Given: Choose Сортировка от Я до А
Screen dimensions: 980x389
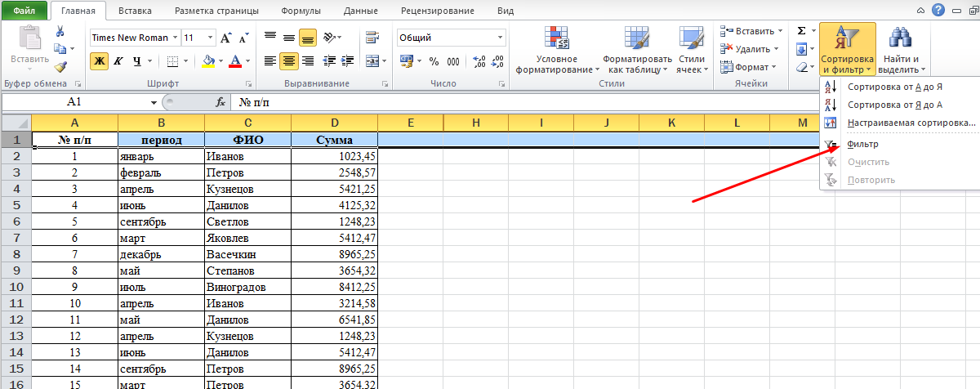Looking at the screenshot, I should pos(900,105).
